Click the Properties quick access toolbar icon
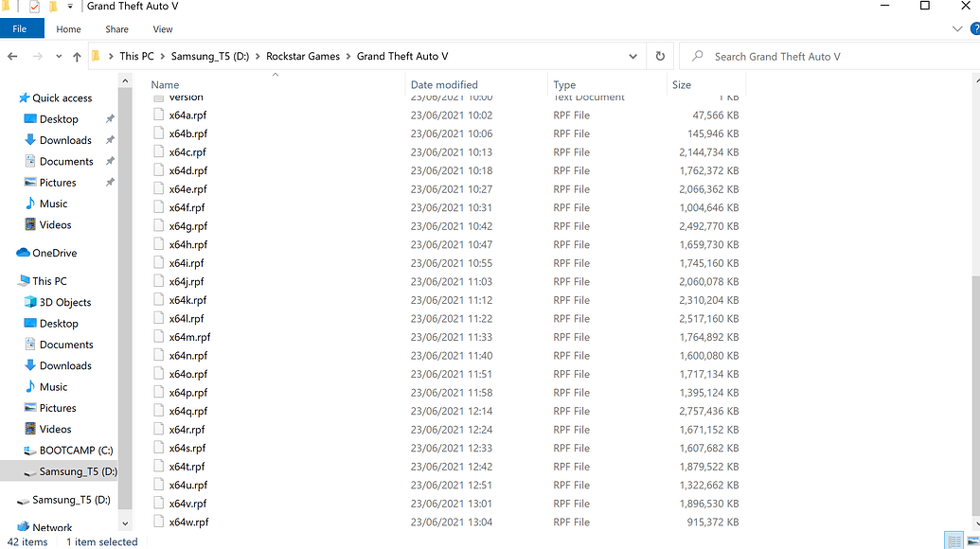This screenshot has width=980, height=549. [34, 7]
